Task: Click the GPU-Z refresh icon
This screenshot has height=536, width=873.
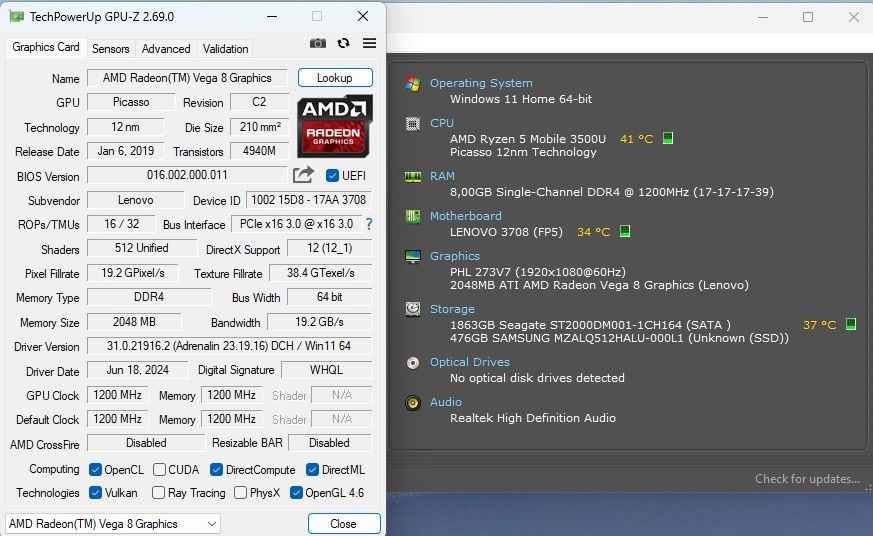Action: pyautogui.click(x=344, y=43)
